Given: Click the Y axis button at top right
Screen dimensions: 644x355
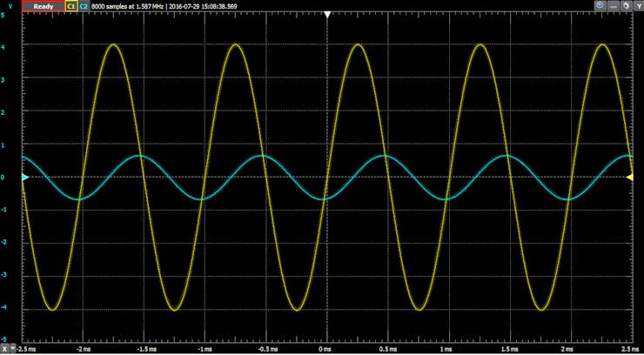Looking at the screenshot, I should [639, 6].
